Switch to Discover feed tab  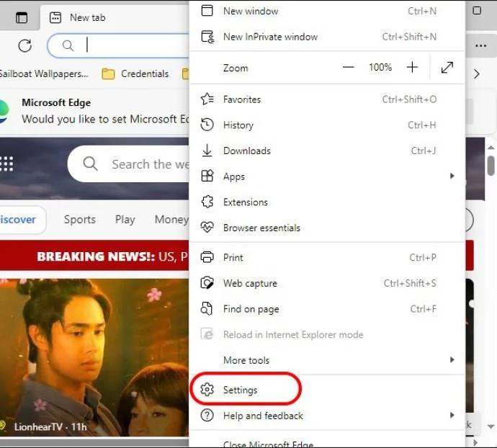[19, 220]
